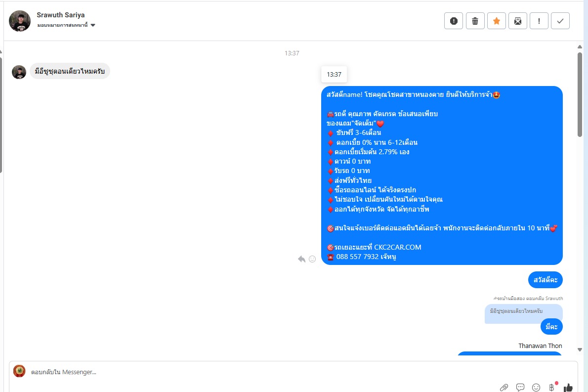Click the grey centered 13:37 time label
The height and width of the screenshot is (392, 588).
(292, 53)
